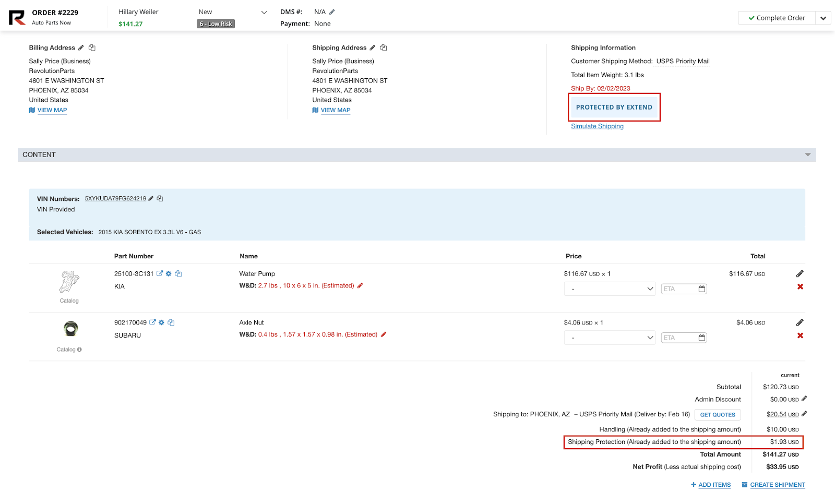Edit the Axle Nut line item

tap(800, 322)
